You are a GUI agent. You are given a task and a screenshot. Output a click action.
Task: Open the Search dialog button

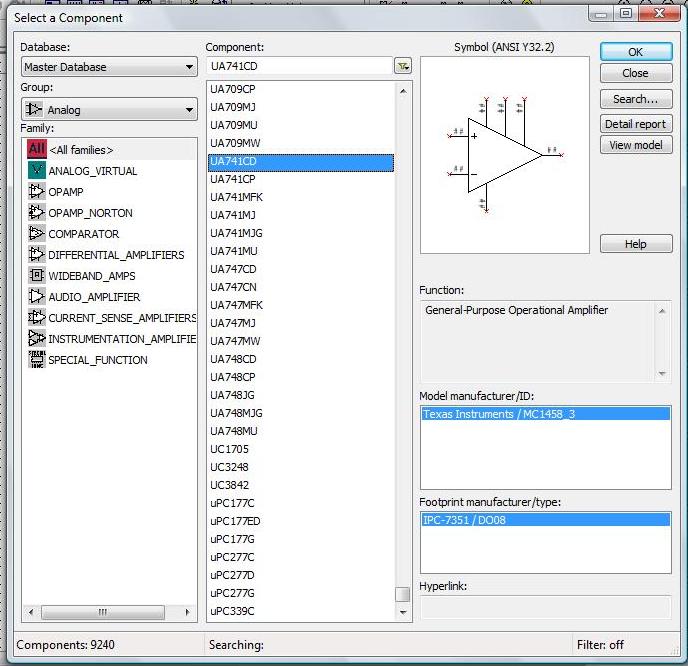pos(635,99)
